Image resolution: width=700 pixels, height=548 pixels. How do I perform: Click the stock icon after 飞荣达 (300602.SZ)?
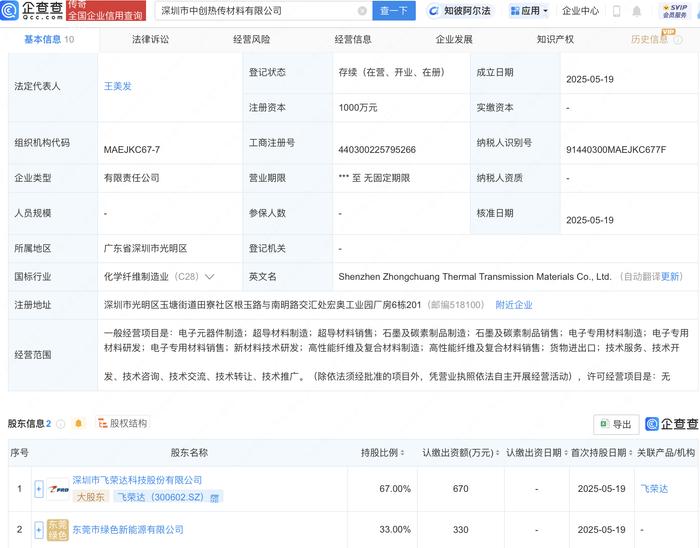[x=215, y=498]
